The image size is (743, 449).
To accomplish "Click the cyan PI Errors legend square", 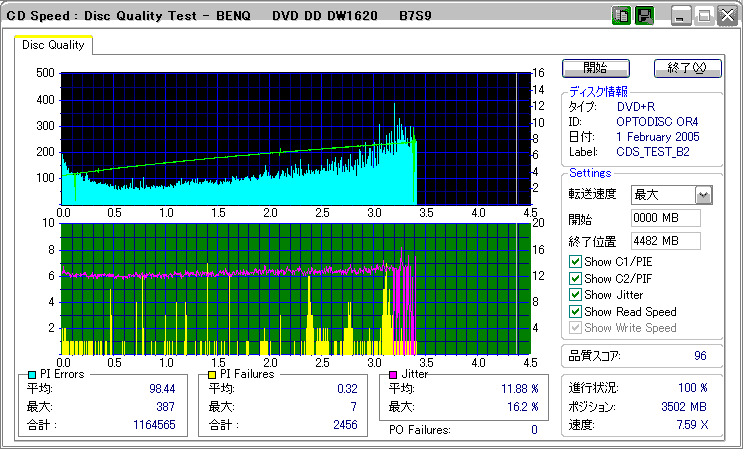I will (x=32, y=374).
